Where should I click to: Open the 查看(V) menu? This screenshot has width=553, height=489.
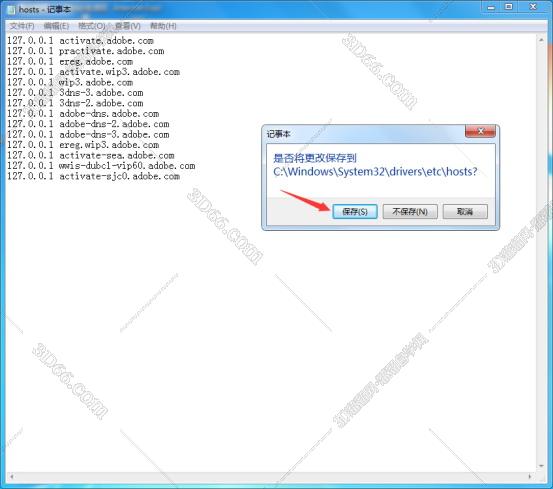[x=128, y=26]
